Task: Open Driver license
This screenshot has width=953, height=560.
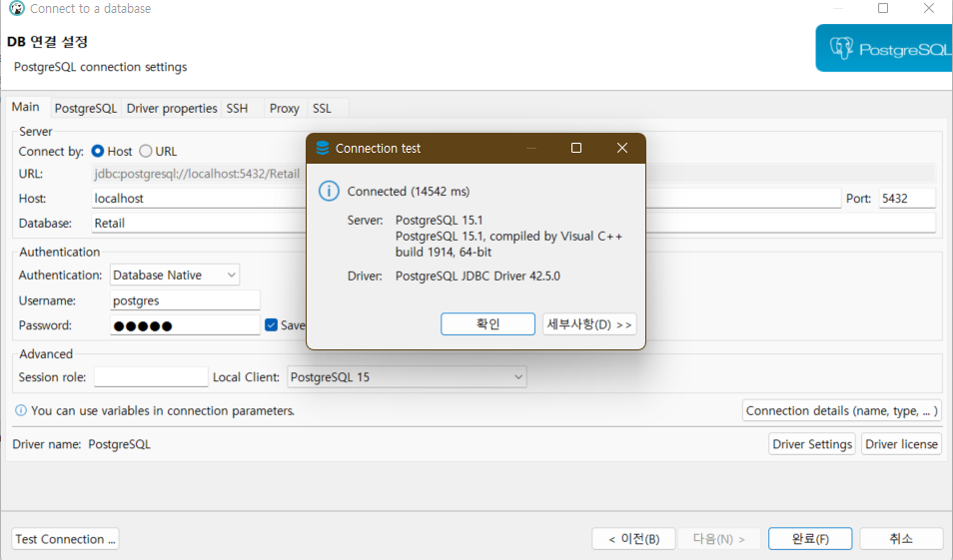Action: point(901,444)
